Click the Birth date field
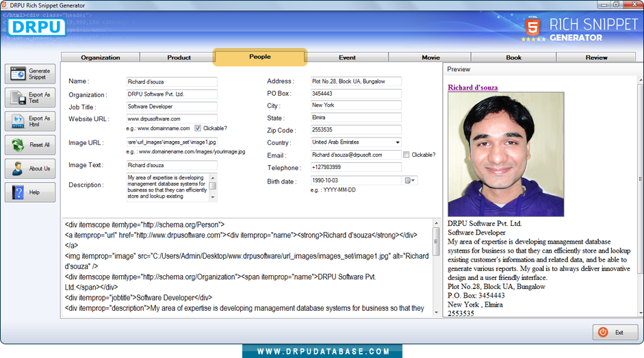The height and width of the screenshot is (358, 644). pyautogui.click(x=356, y=181)
